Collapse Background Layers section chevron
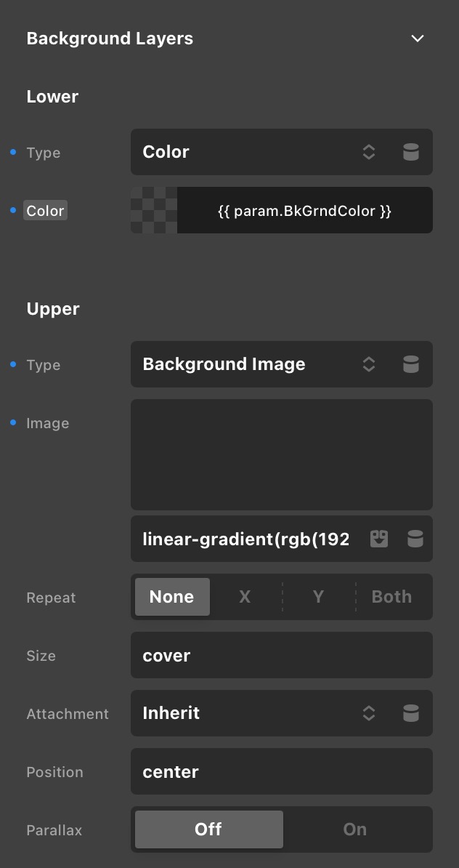This screenshot has height=868, width=459. point(418,39)
